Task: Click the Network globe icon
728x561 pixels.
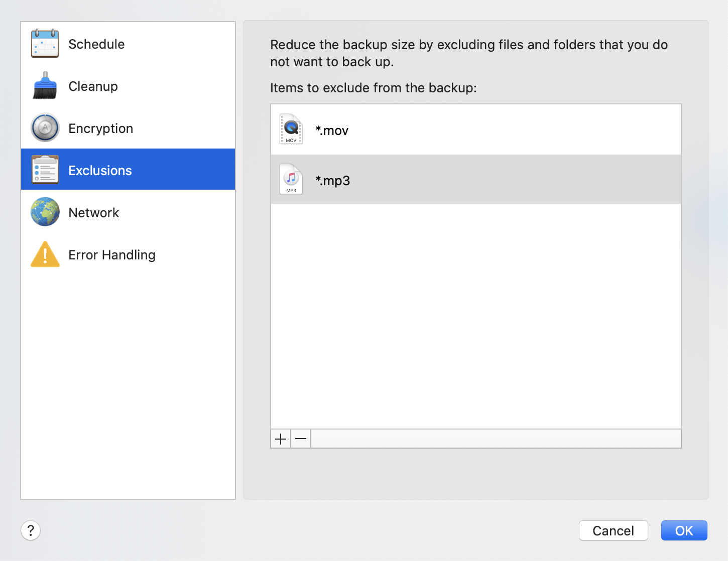Action: [x=45, y=212]
